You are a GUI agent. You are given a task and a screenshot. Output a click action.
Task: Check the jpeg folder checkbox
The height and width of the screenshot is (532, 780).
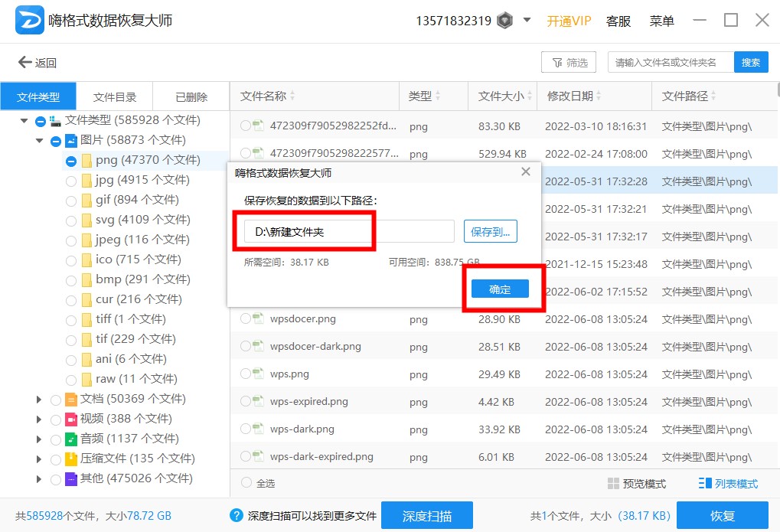(x=71, y=240)
